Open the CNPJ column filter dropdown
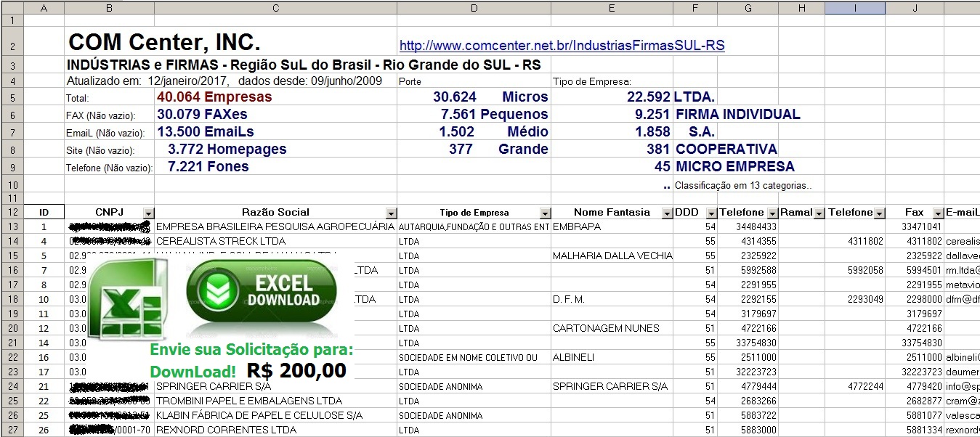This screenshot has height=437, width=980. (x=148, y=213)
